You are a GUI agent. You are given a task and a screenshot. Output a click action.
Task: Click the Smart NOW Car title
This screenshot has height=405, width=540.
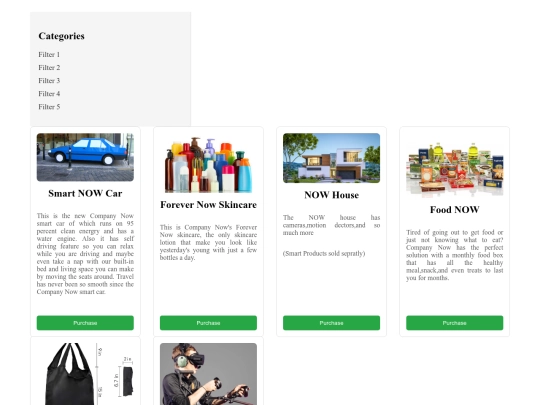pos(85,193)
